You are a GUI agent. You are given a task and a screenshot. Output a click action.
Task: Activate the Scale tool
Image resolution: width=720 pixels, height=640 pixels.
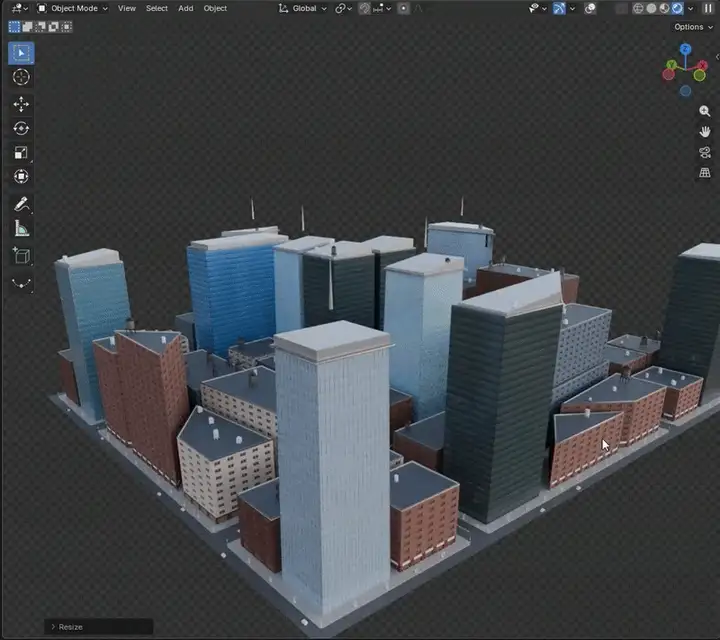point(21,152)
